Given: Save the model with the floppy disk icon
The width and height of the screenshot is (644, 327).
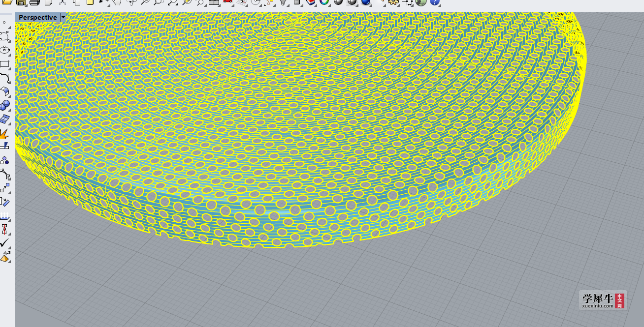Looking at the screenshot, I should click(21, 2).
